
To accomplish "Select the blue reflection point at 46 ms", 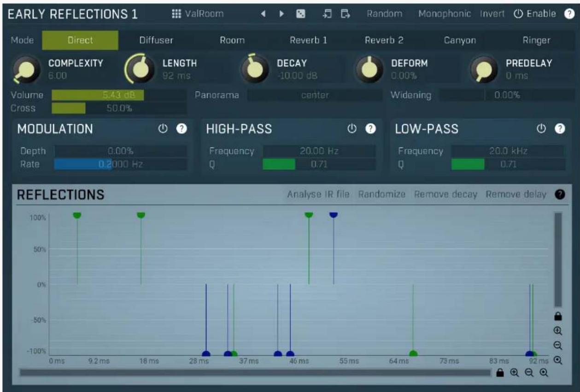I will (x=290, y=354).
